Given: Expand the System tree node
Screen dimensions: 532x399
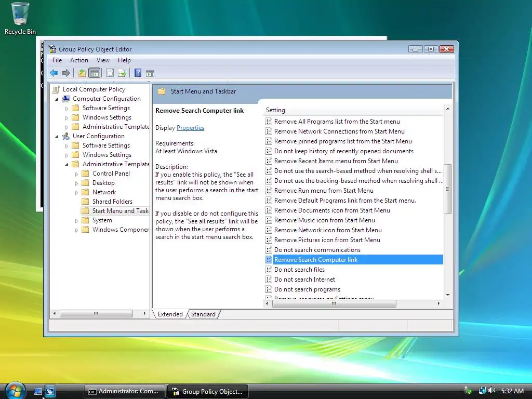Looking at the screenshot, I should click(x=76, y=221).
